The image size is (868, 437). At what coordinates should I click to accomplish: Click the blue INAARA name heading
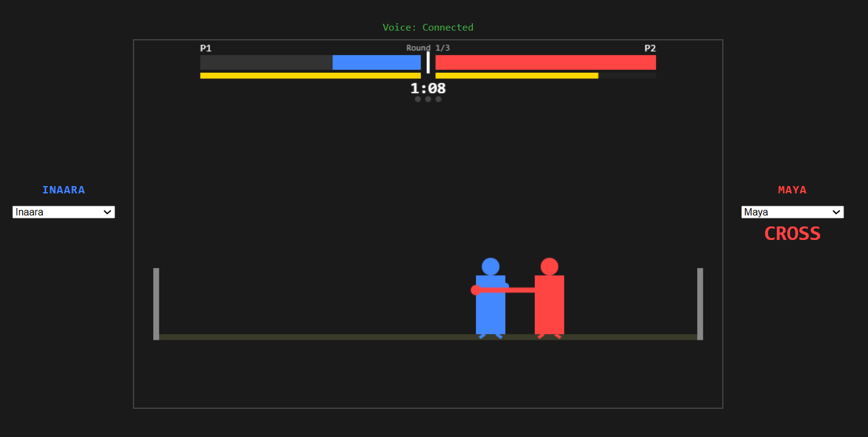64,190
